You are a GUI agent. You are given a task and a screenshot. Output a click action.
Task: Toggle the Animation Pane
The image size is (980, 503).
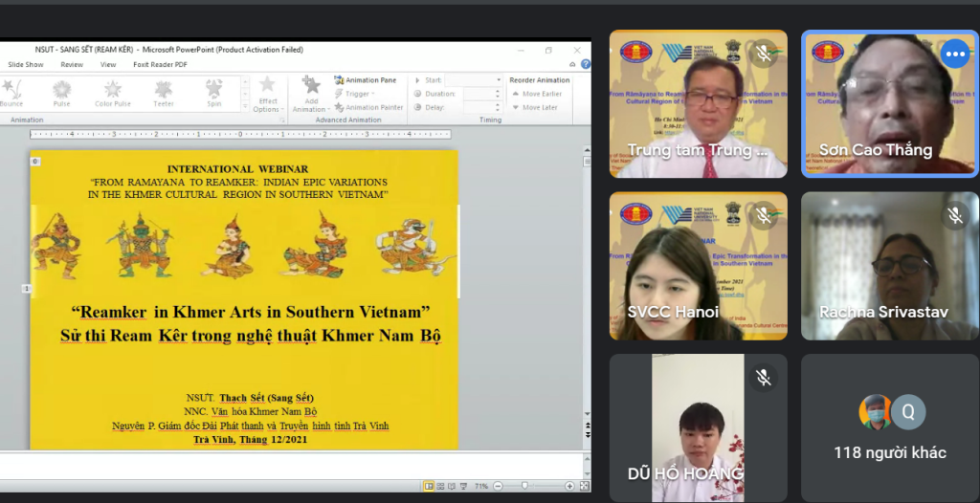click(366, 80)
